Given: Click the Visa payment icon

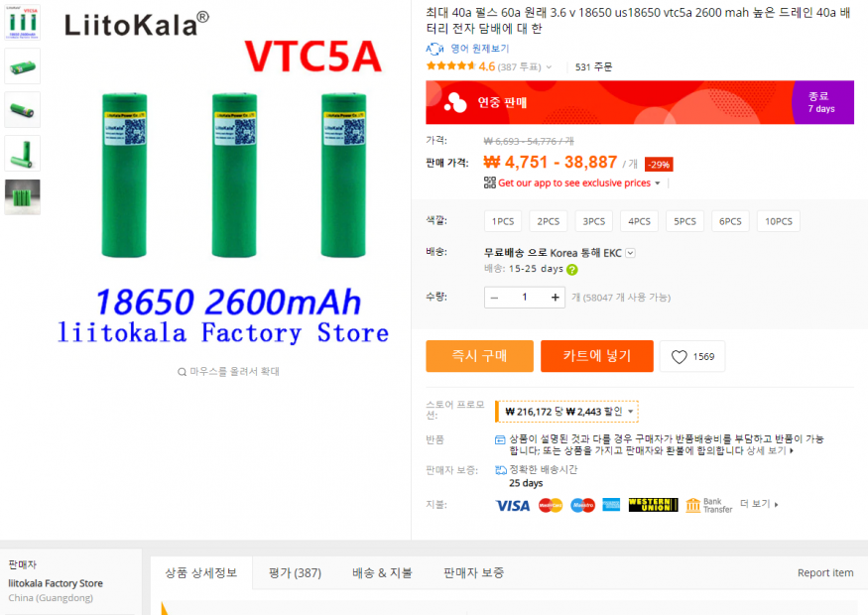Looking at the screenshot, I should pos(512,506).
